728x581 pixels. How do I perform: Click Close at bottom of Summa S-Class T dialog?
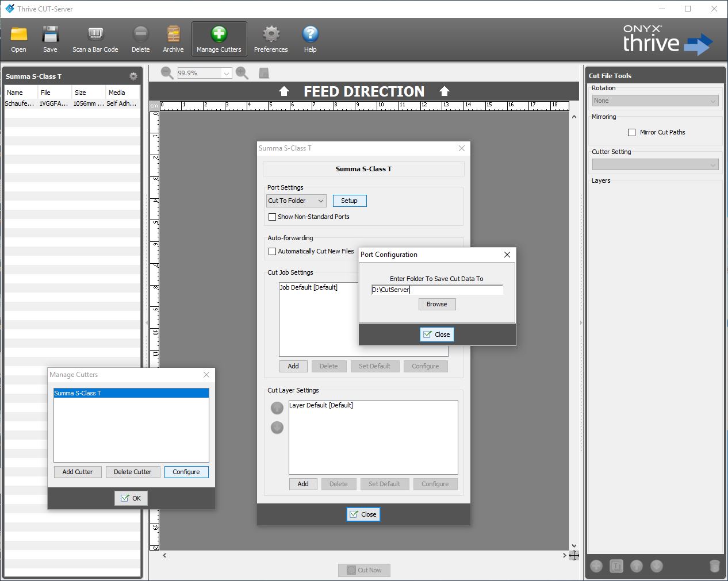coord(363,514)
